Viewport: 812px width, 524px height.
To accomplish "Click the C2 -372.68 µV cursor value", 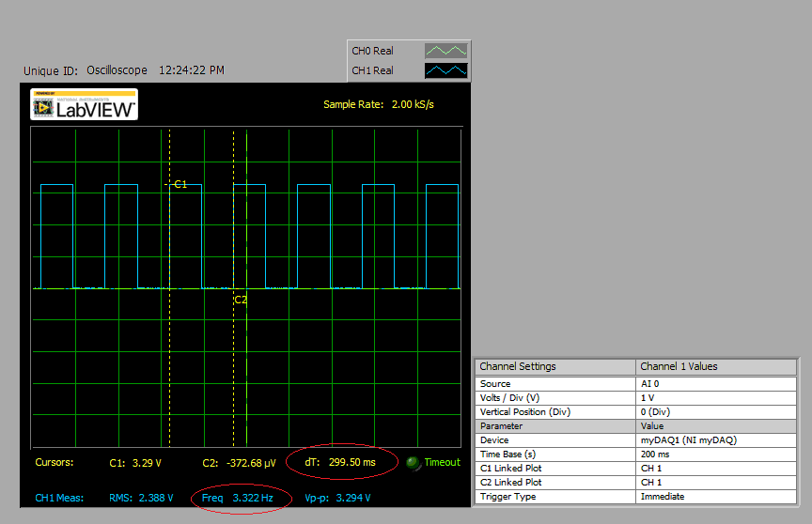I will click(x=240, y=463).
